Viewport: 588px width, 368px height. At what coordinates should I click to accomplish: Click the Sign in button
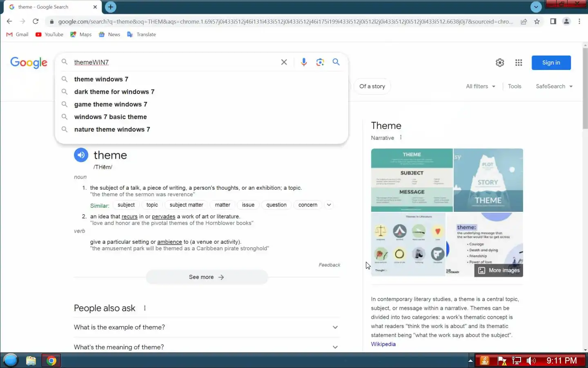click(x=551, y=63)
